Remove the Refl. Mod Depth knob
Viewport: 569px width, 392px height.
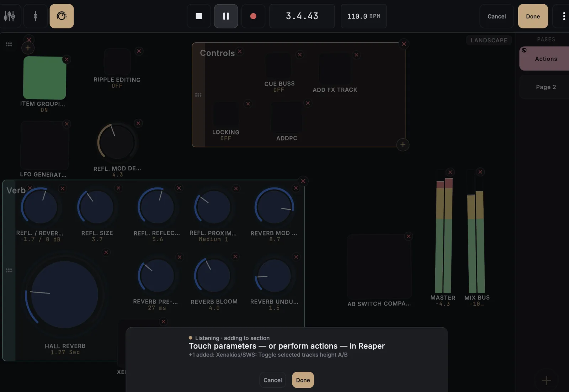tap(138, 123)
